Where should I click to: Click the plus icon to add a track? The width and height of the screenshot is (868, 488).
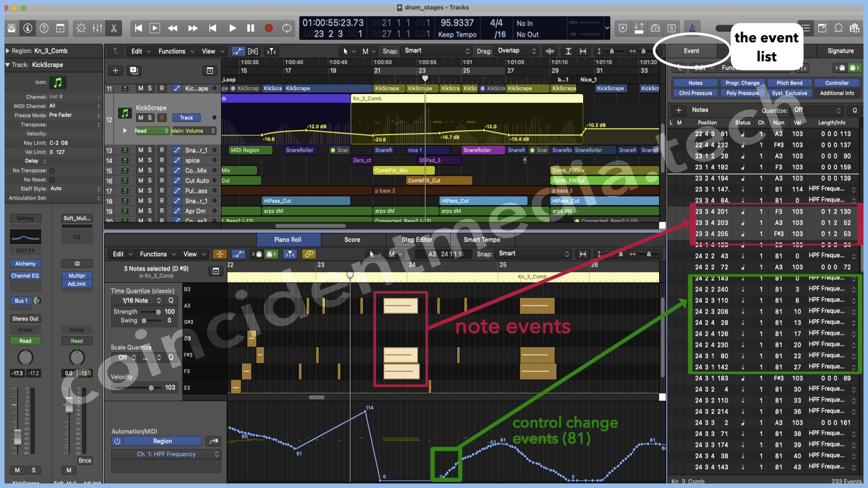click(116, 70)
